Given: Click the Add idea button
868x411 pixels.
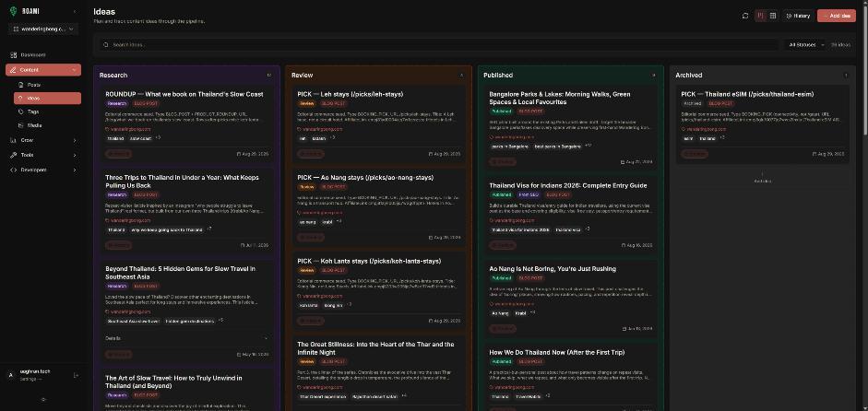Looking at the screenshot, I should pos(837,16).
